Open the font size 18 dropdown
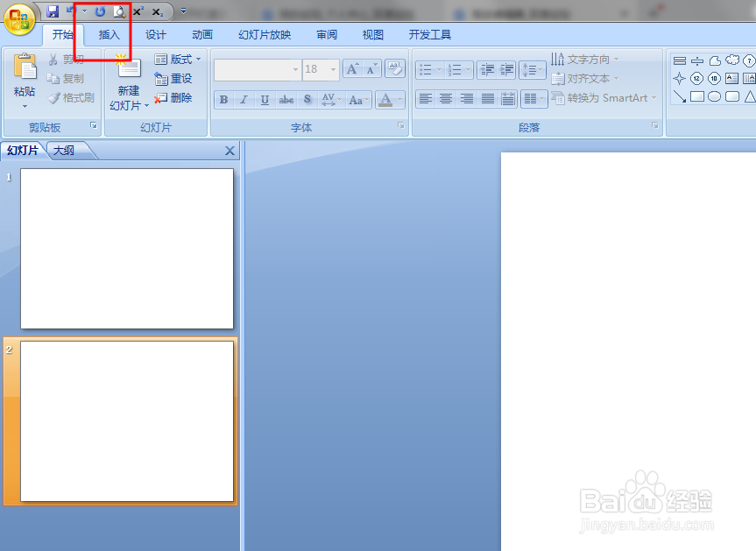756x551 pixels. pos(333,69)
